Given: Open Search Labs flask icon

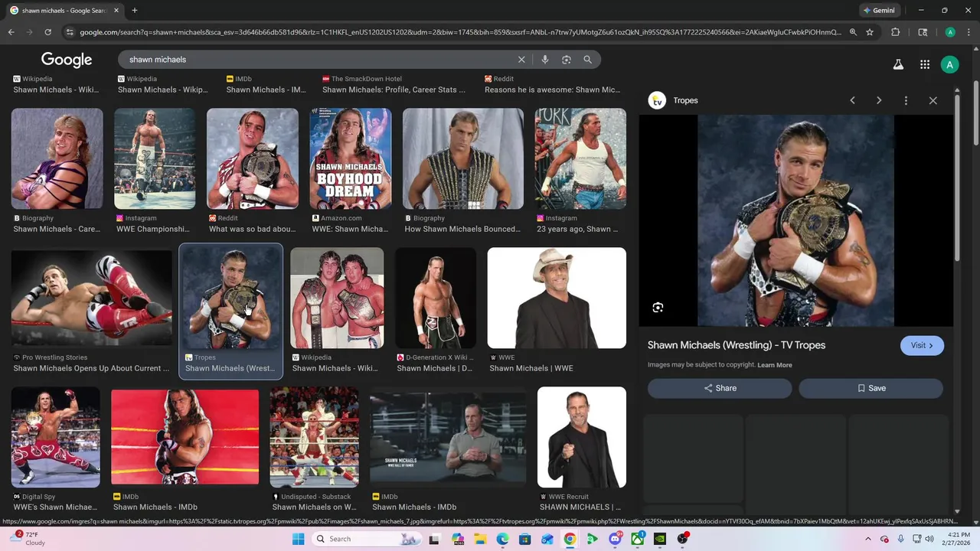Looking at the screenshot, I should point(898,65).
